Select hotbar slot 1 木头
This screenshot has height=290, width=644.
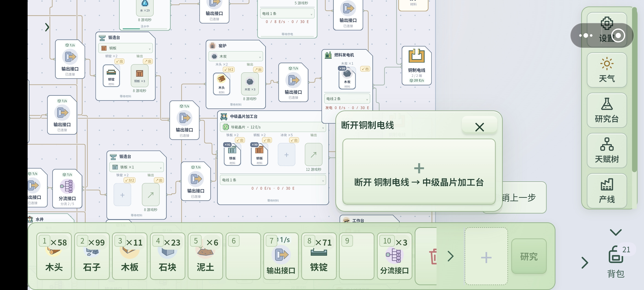pos(54,256)
